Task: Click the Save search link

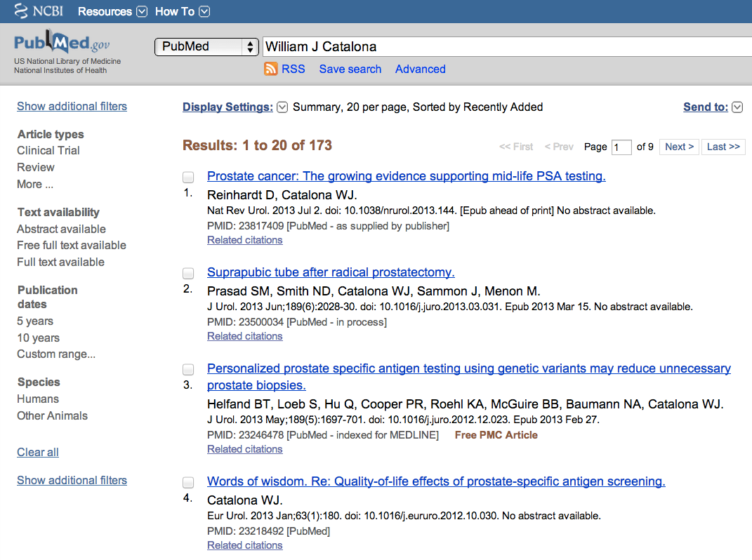Action: [350, 69]
